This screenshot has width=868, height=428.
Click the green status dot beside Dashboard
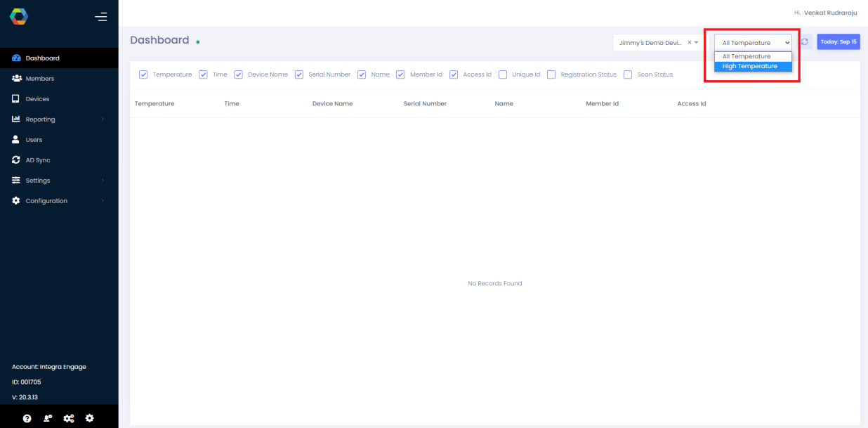tap(197, 41)
